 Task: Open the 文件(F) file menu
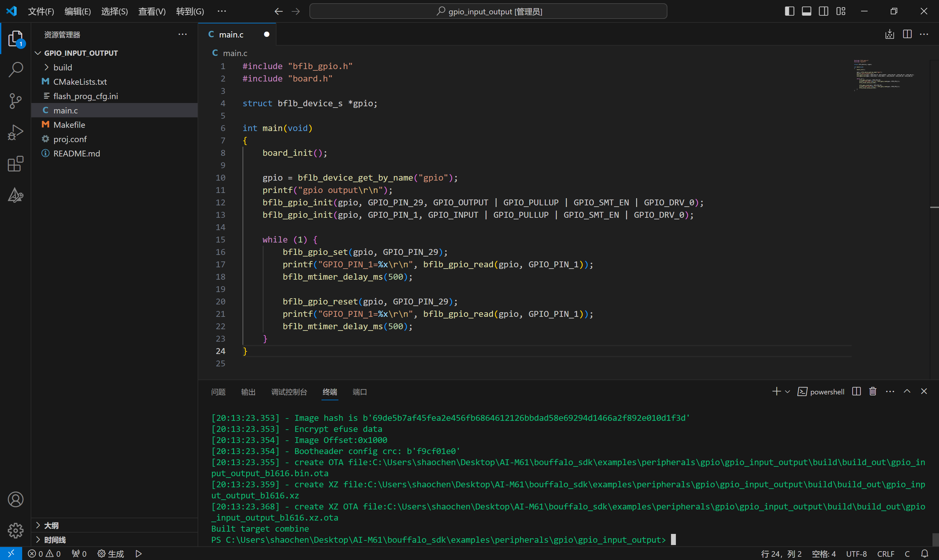38,11
